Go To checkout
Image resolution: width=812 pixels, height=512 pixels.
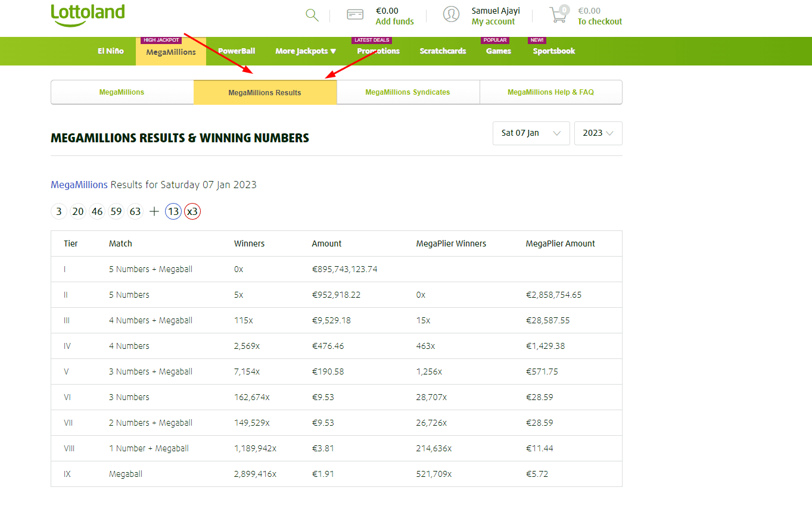click(600, 21)
